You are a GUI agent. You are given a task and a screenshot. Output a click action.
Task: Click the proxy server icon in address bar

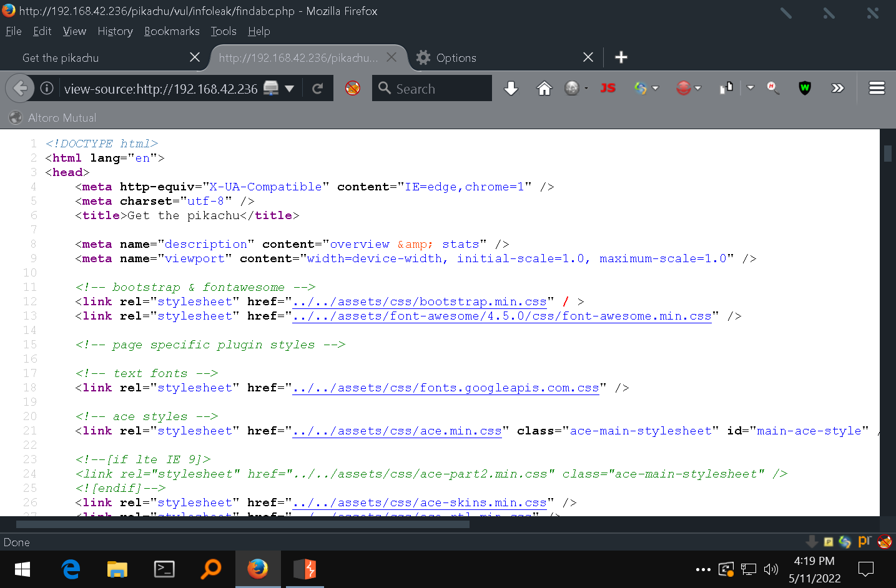click(x=271, y=89)
